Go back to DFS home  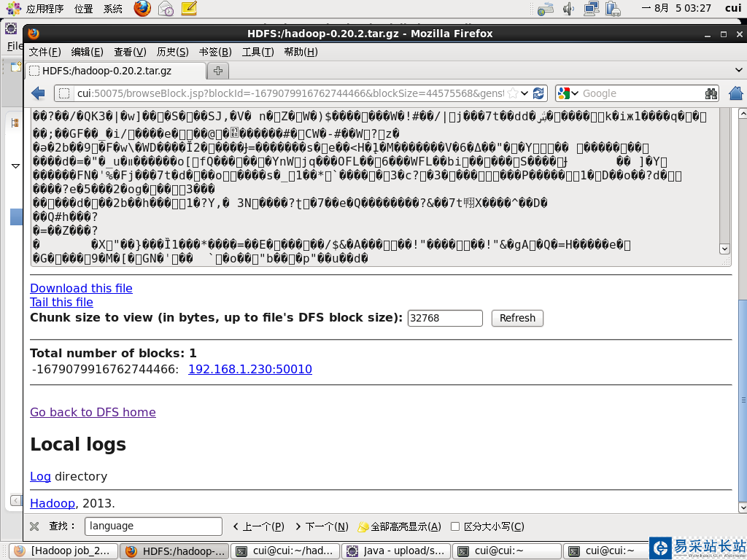pos(93,412)
